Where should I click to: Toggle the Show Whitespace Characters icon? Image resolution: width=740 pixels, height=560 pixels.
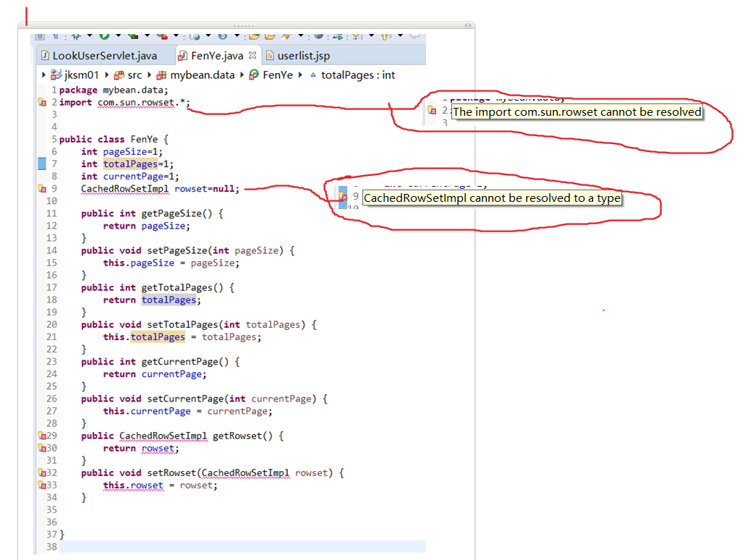[x=56, y=36]
